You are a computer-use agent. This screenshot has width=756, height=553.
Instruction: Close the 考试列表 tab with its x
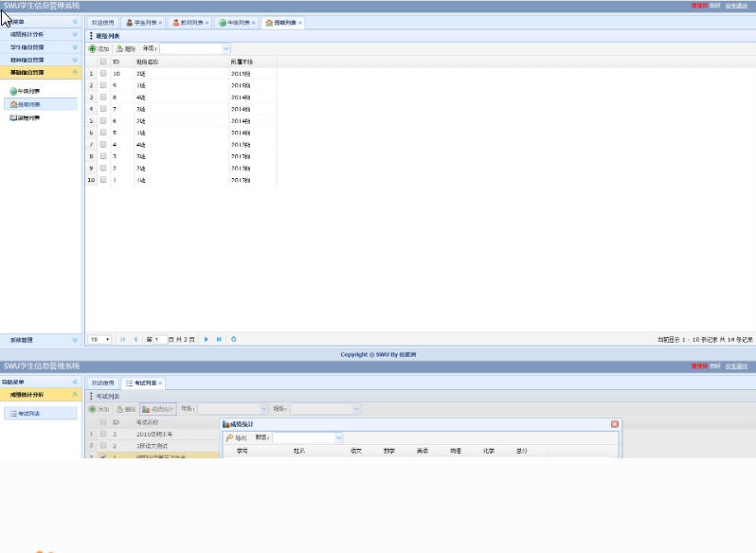[160, 383]
